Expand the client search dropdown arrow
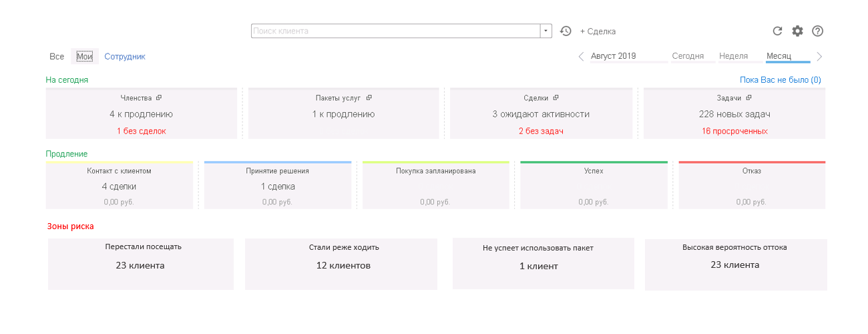868x334 pixels. click(x=546, y=31)
